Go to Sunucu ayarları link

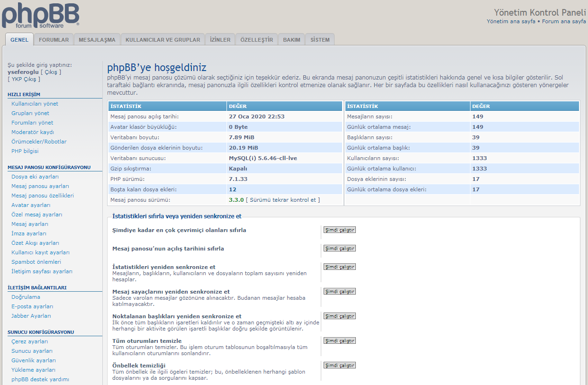(32, 351)
